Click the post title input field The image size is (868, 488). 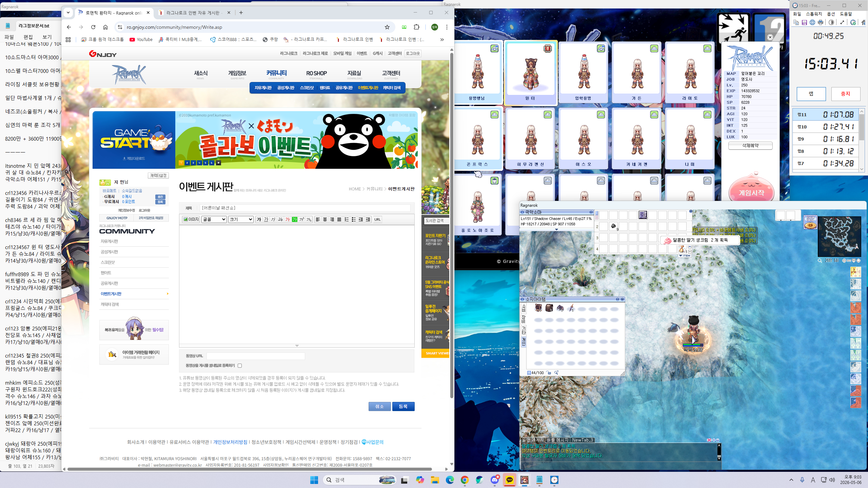[x=304, y=208]
